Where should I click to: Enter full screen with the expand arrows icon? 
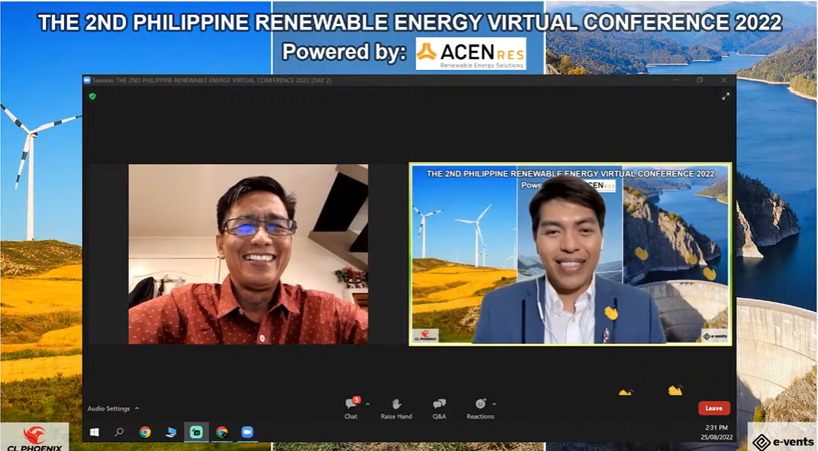click(x=725, y=96)
